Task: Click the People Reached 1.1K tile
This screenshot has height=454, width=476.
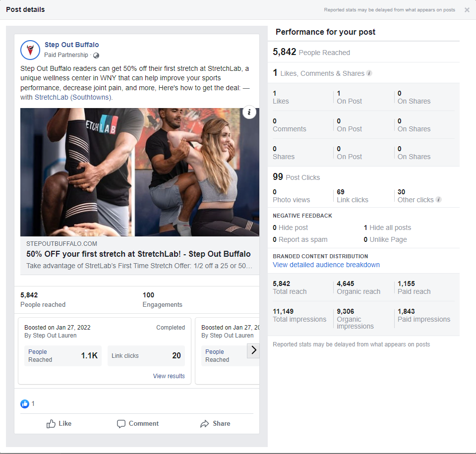Action: tap(63, 356)
